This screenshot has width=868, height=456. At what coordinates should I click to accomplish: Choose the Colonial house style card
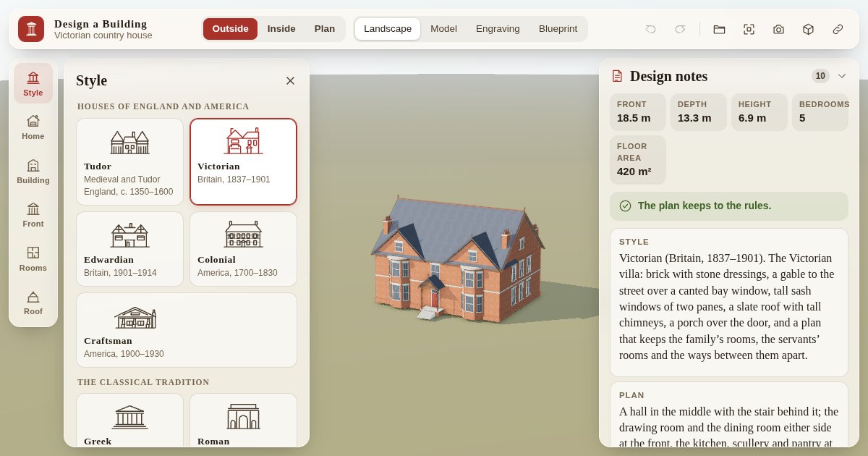pos(243,249)
